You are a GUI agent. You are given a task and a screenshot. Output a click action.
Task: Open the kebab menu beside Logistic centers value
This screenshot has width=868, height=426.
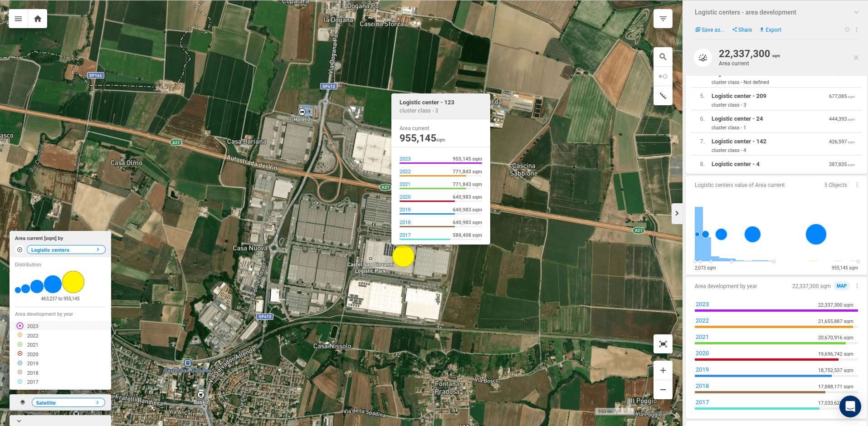coord(857,185)
